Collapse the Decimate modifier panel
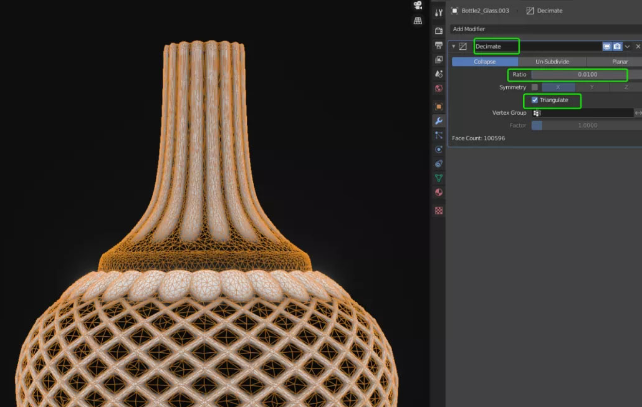 pos(454,46)
